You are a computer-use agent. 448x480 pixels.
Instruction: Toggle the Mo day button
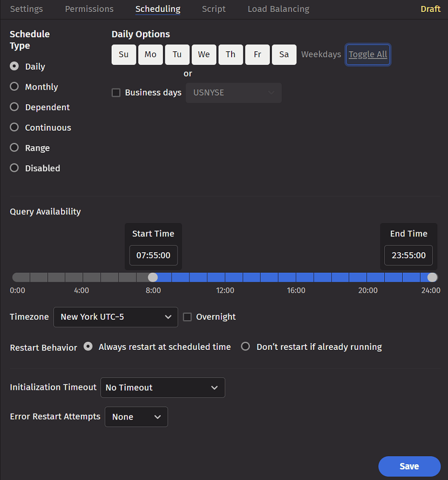pos(151,55)
